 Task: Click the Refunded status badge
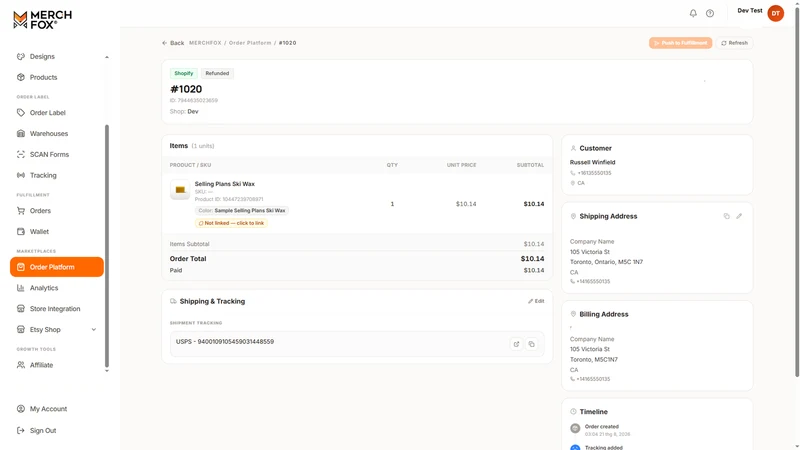[217, 73]
